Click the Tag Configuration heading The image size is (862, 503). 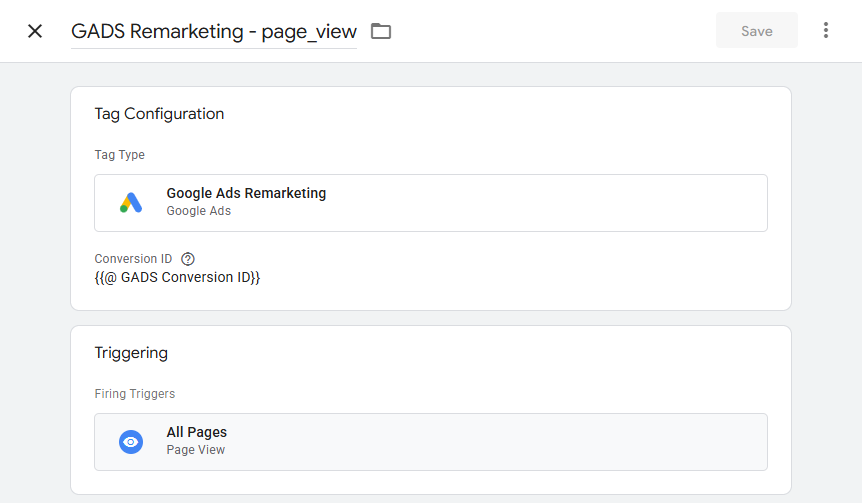159,114
